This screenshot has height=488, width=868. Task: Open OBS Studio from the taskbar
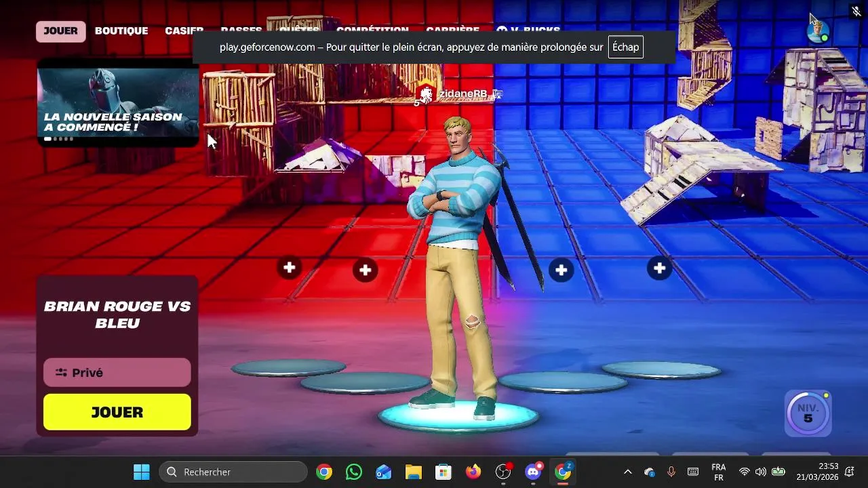(x=503, y=472)
